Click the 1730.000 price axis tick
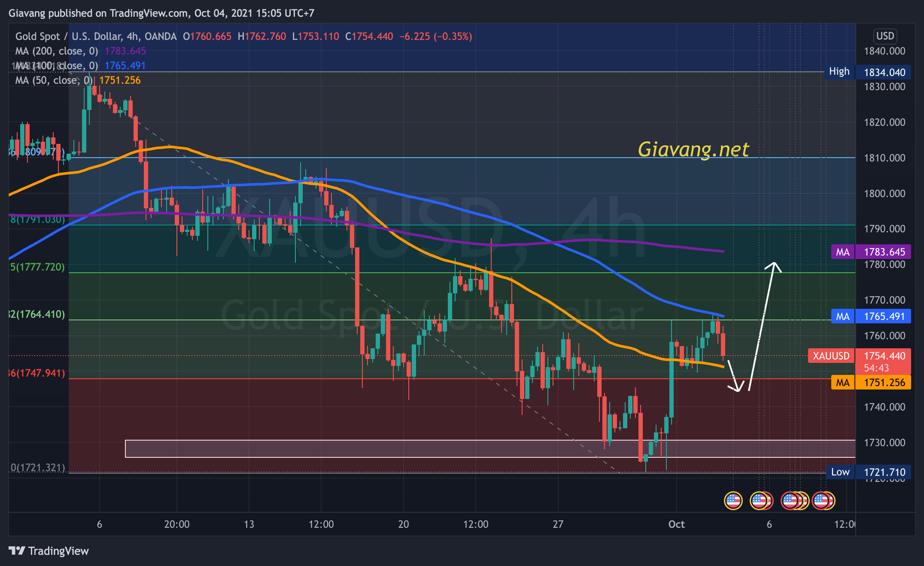This screenshot has width=924, height=566. (884, 443)
